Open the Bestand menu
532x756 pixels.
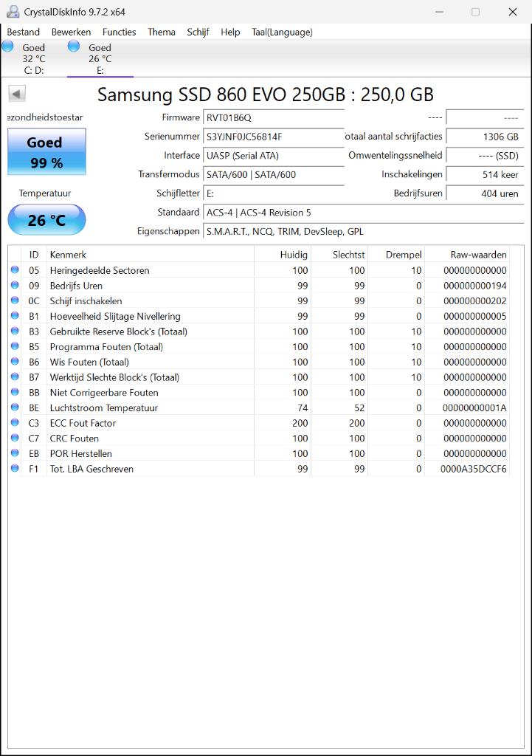[23, 32]
